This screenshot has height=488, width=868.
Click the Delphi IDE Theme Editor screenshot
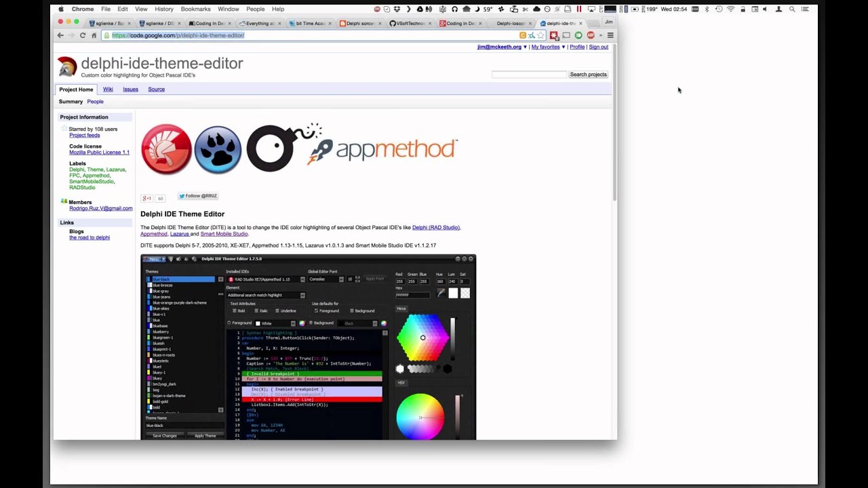click(309, 347)
